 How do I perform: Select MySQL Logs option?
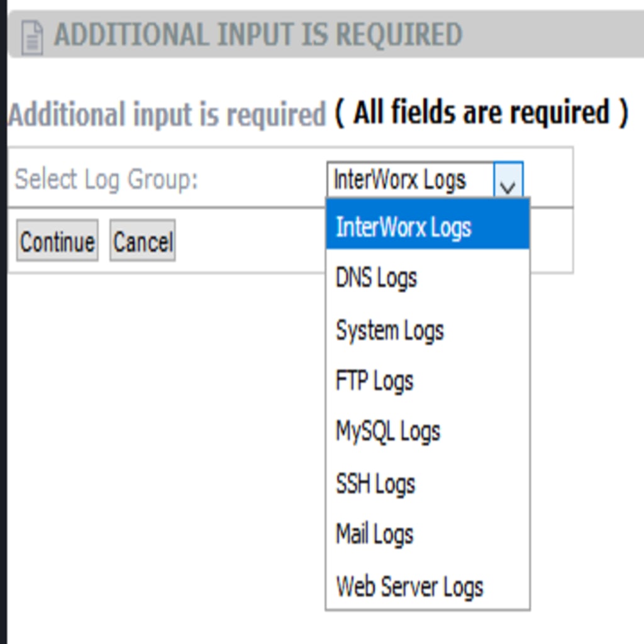pyautogui.click(x=428, y=431)
